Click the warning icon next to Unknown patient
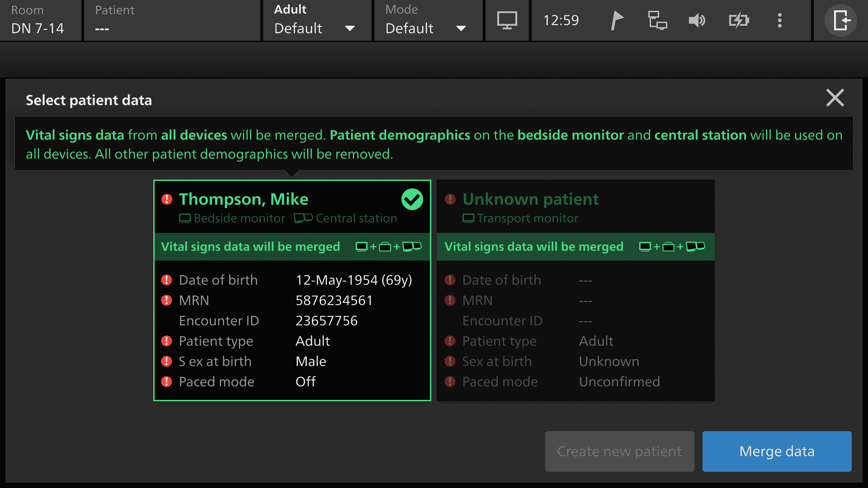The image size is (868, 488). click(x=450, y=199)
